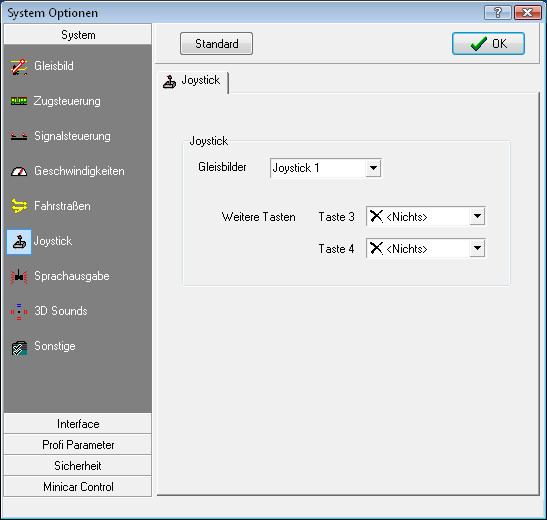Open the Profi Parameter section
Viewport: 547px width, 520px height.
pyautogui.click(x=78, y=445)
